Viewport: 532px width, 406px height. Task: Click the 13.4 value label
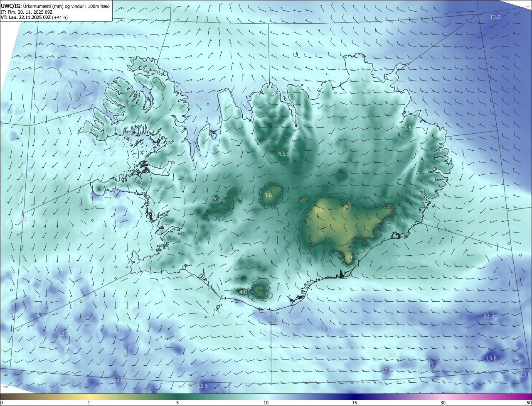202,386
